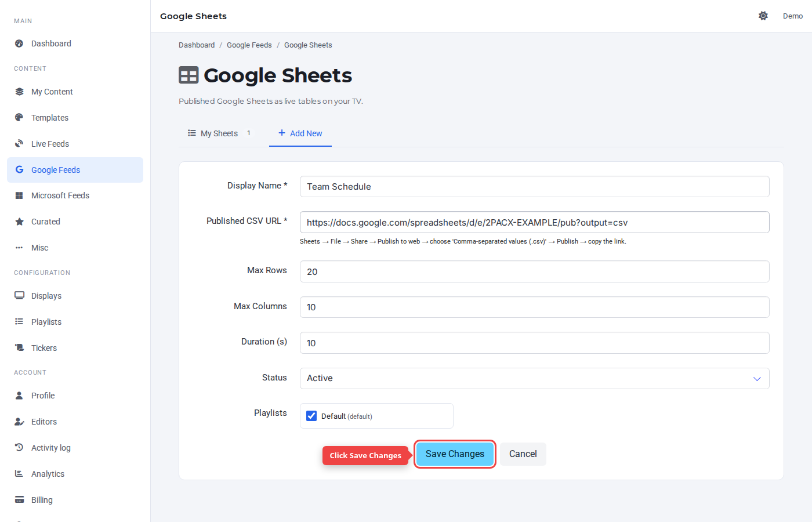Click the Profile person icon
This screenshot has width=812, height=522.
19,396
